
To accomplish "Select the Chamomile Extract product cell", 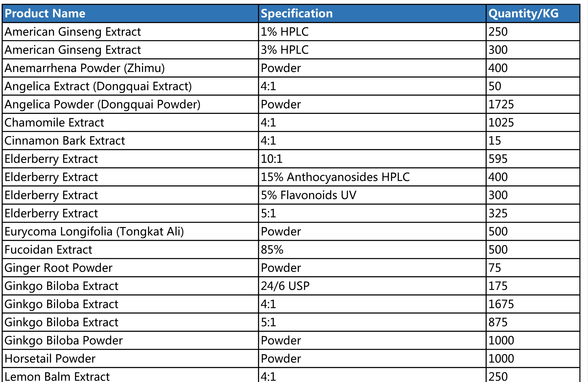I will [x=130, y=122].
